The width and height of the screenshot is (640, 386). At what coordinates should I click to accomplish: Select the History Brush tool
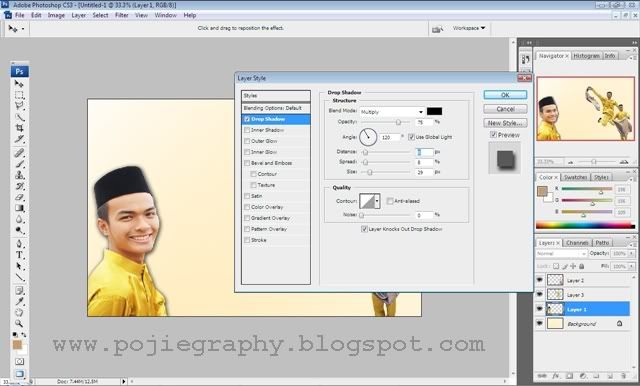(x=19, y=186)
